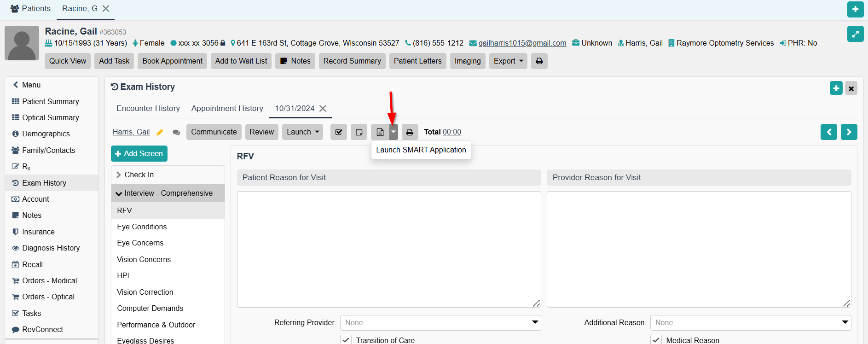Switch to the Appointment History tab
868x344 pixels.
(227, 109)
